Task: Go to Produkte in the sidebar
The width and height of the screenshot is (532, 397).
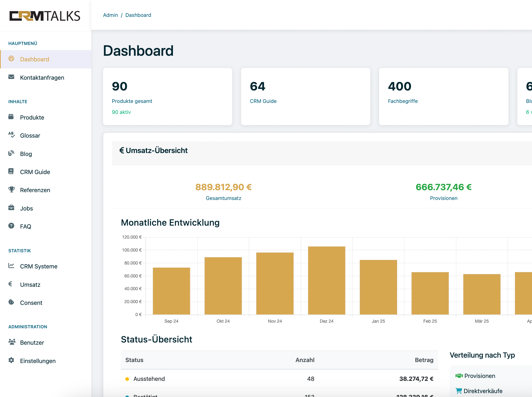Action: 46,117
